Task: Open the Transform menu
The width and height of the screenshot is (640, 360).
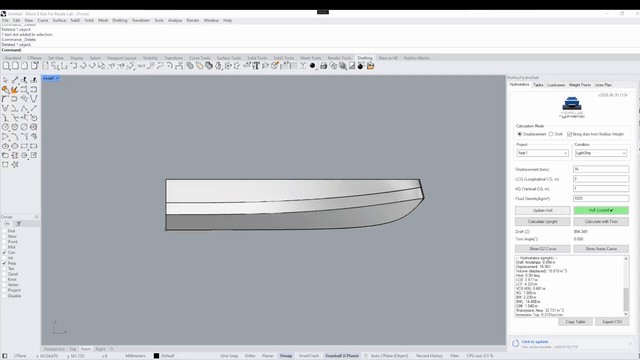Action: (x=141, y=20)
